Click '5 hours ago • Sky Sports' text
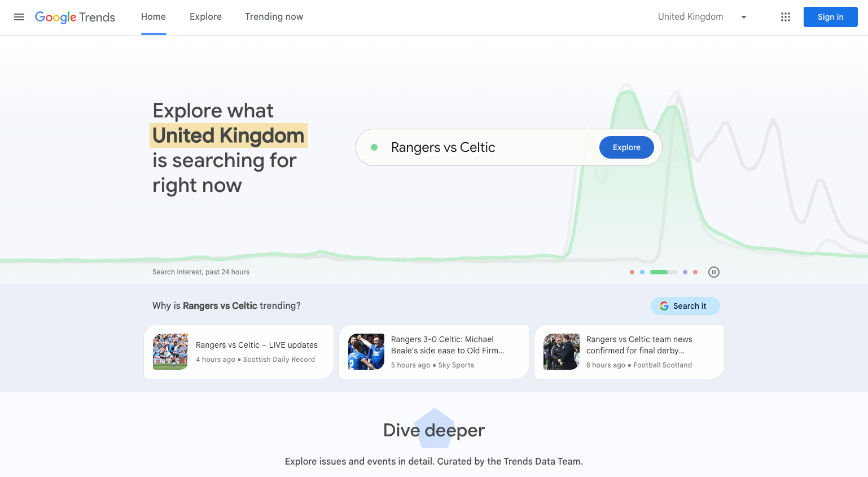The image size is (868, 477). (433, 365)
